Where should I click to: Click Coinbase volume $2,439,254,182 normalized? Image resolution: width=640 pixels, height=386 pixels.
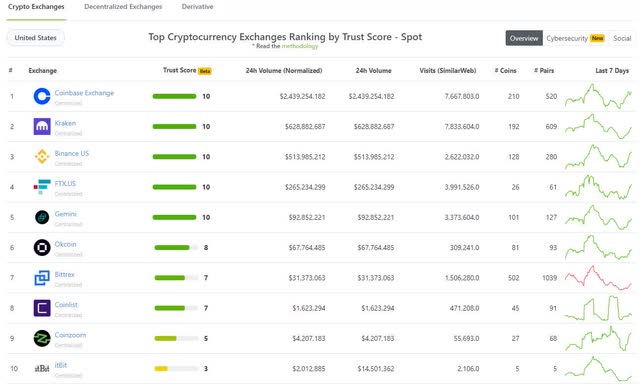[302, 96]
